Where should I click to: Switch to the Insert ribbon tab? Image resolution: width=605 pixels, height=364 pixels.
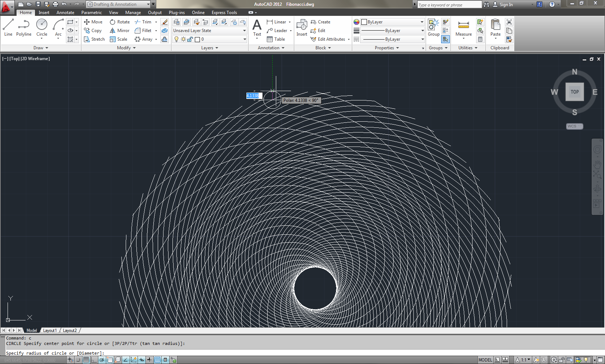(44, 13)
